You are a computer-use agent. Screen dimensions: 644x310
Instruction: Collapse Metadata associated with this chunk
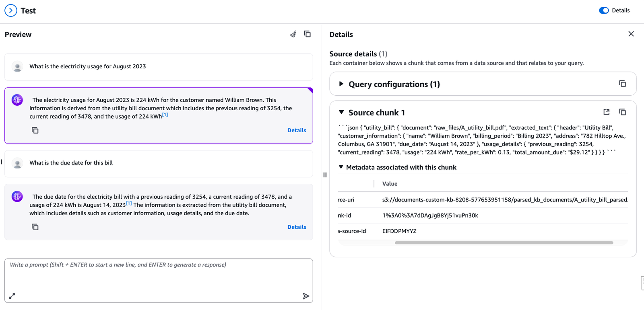coord(341,167)
